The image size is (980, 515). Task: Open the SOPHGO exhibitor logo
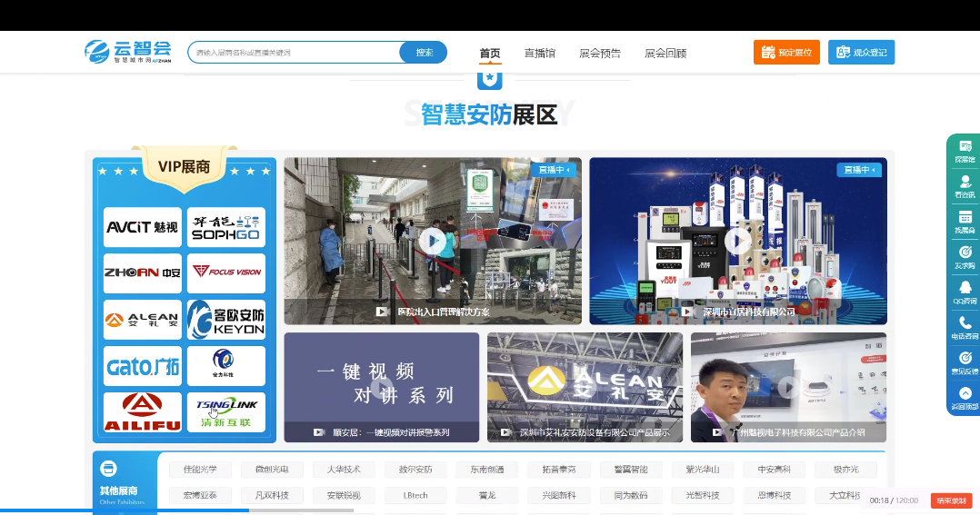226,227
